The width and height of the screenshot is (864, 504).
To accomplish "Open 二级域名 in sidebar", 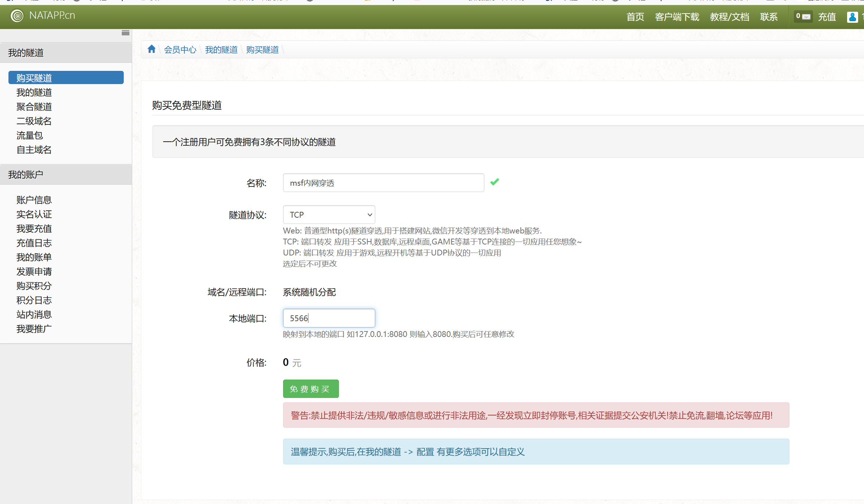I will [34, 121].
